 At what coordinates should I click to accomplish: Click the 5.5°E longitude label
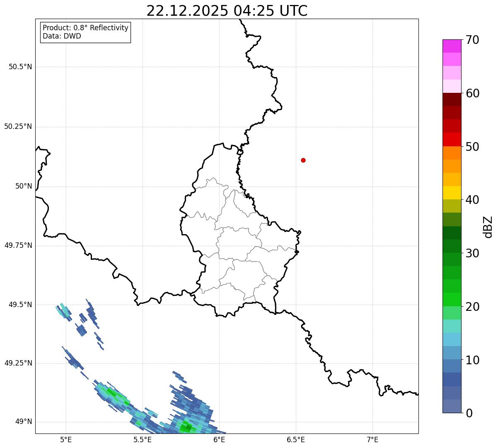point(143,440)
